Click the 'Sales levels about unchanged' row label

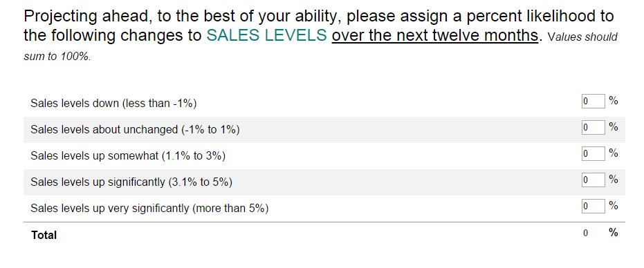[x=135, y=130]
